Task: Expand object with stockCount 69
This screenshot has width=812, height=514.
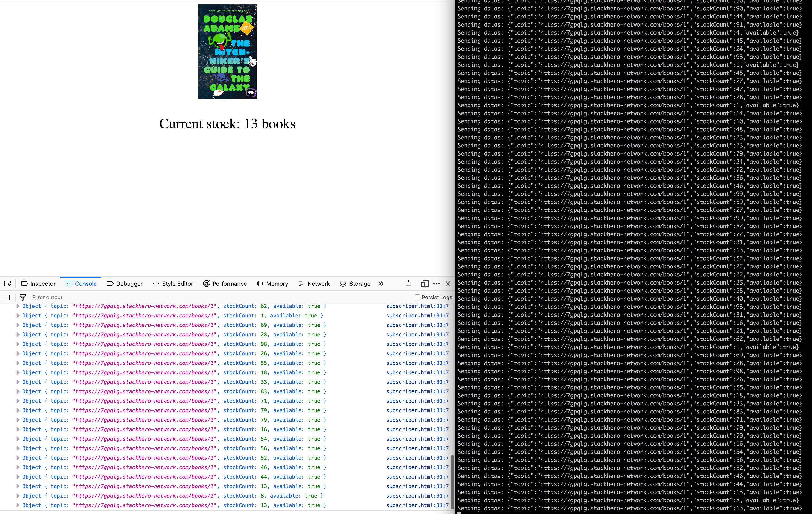Action: 18,325
